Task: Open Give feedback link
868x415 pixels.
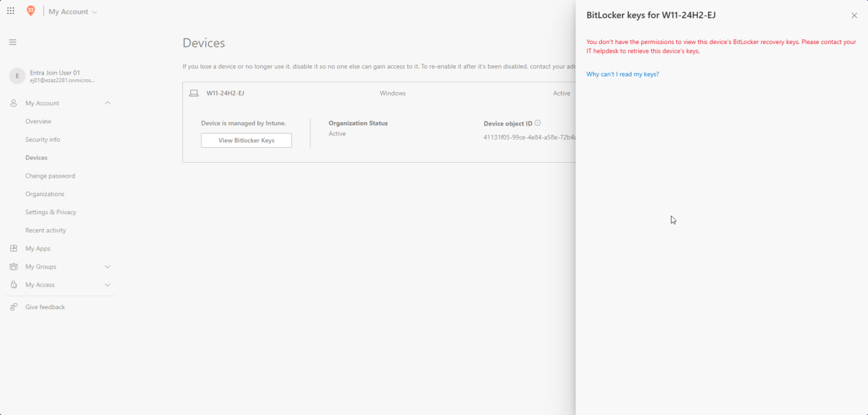Action: tap(45, 307)
